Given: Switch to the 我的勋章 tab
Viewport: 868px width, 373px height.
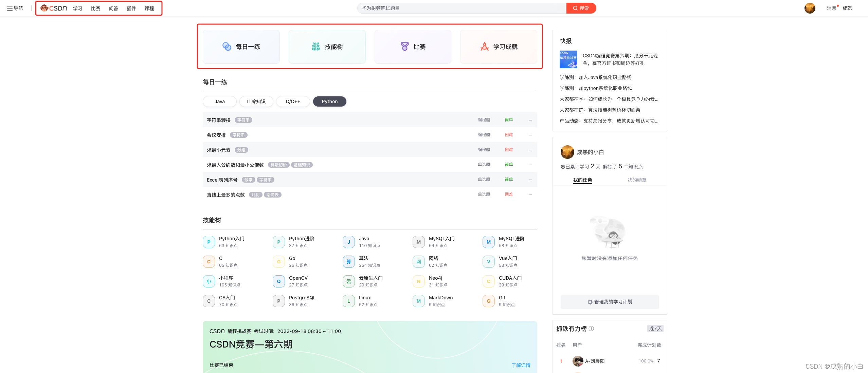Looking at the screenshot, I should coord(637,180).
